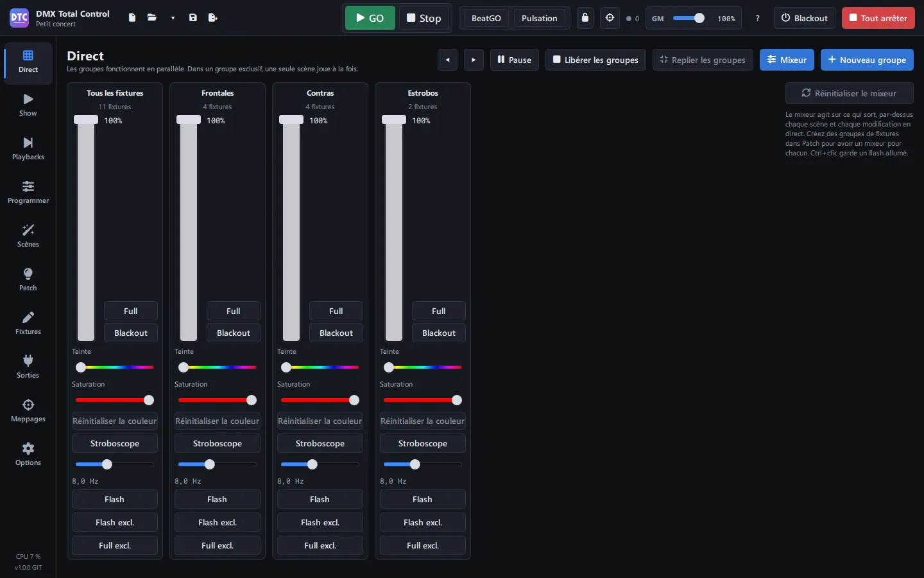Click the crosshair target icon in top bar
Screen dimensions: 924x578
pyautogui.click(x=610, y=18)
